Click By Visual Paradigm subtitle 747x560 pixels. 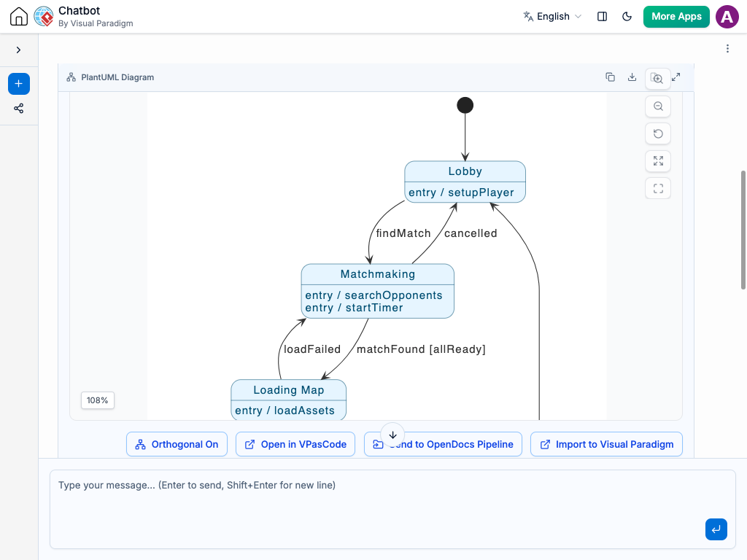[x=96, y=23]
